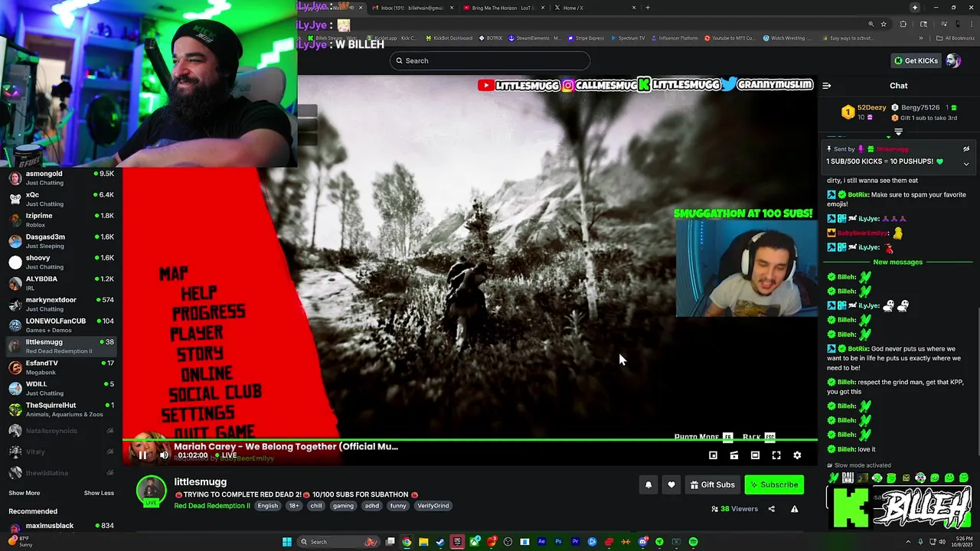The width and height of the screenshot is (980, 551).
Task: Enter fullscreen mode in the player
Action: pyautogui.click(x=776, y=455)
